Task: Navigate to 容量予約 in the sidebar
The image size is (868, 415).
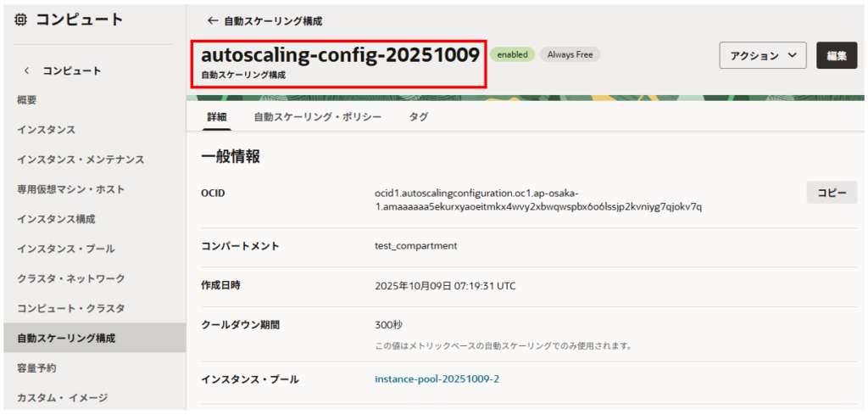Action: 36,367
